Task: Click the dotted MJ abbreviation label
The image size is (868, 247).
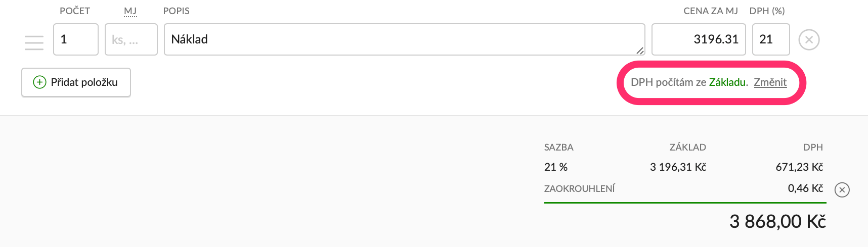Action: pyautogui.click(x=130, y=11)
